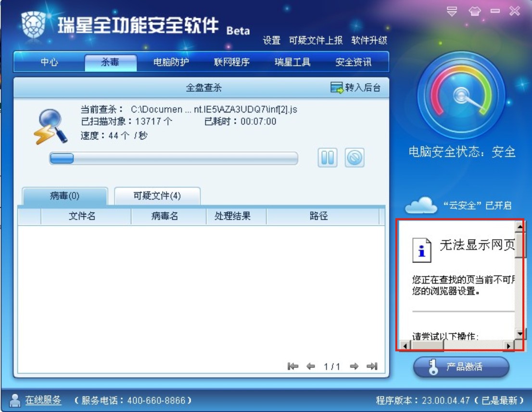Screen dimensions: 532x412
Task: Jump to last results page arrow
Action: click(x=372, y=366)
